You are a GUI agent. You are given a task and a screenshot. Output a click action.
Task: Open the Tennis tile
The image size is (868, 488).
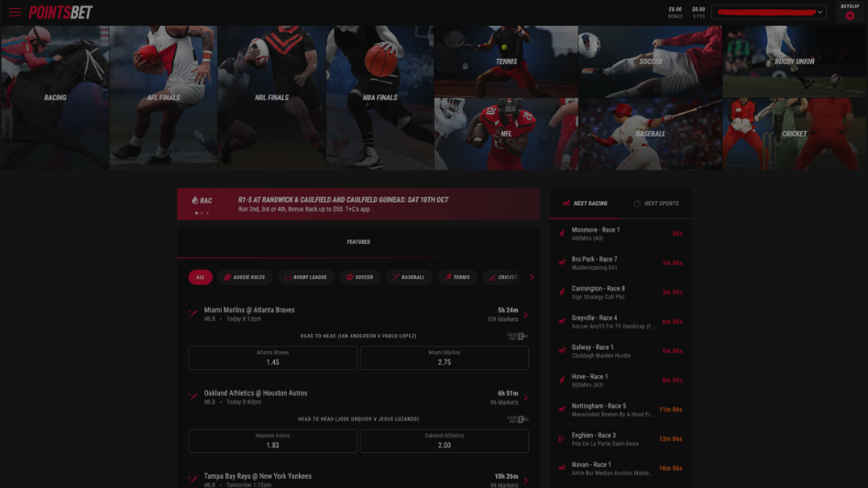coord(506,61)
